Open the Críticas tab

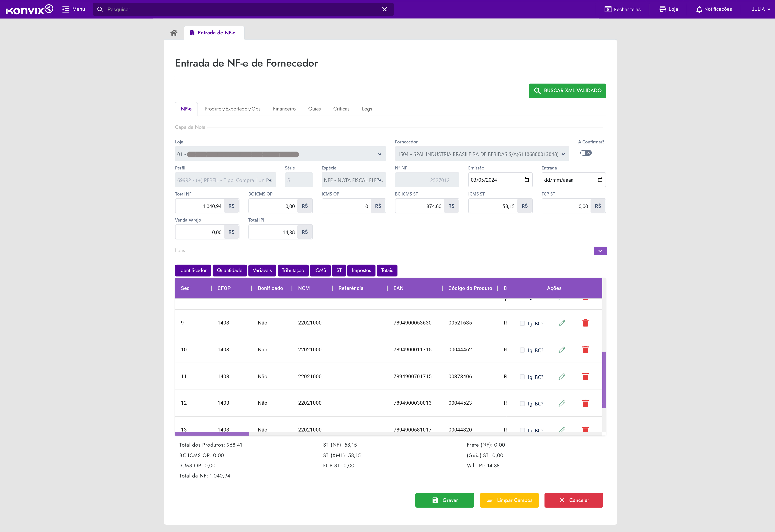[341, 109]
